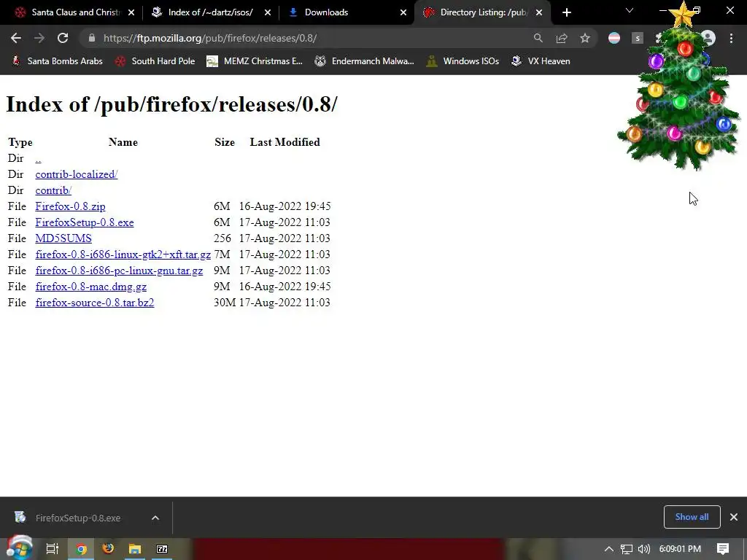The height and width of the screenshot is (560, 747).
Task: Click the striped circular extension icon
Action: point(614,38)
